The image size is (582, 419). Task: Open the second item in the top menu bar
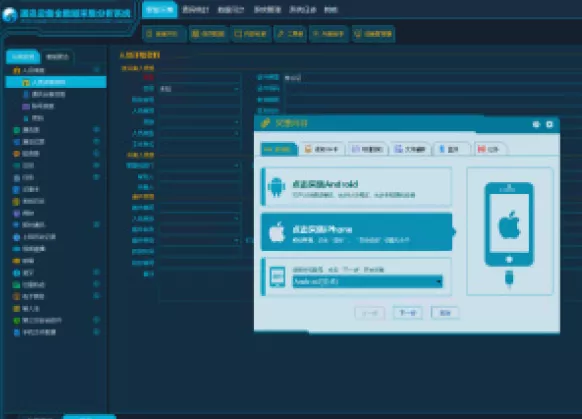pyautogui.click(x=196, y=10)
